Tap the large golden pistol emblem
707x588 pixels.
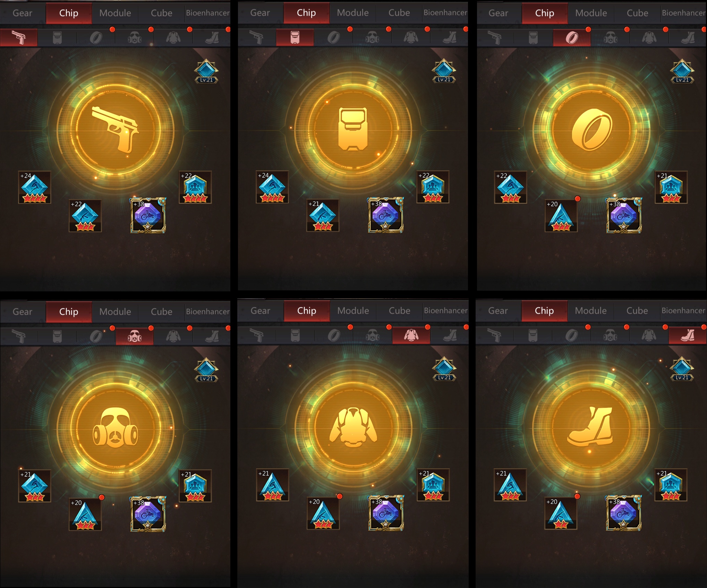click(116, 130)
